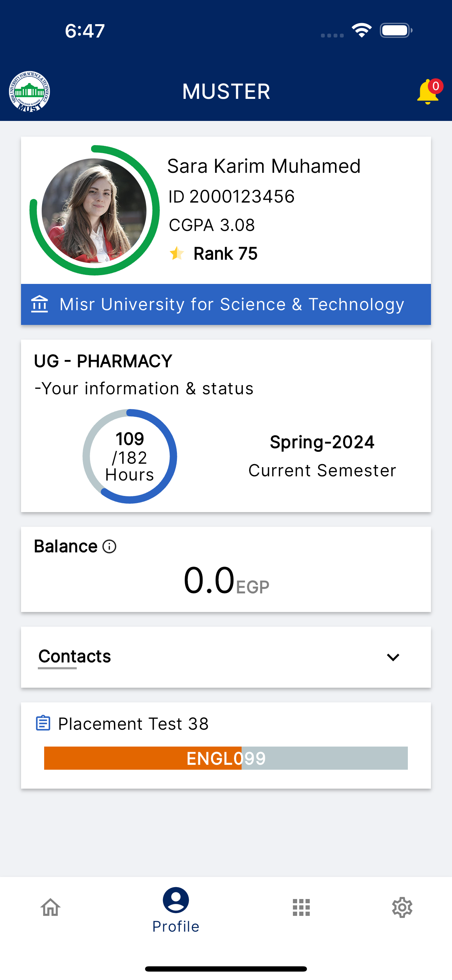Screen dimensions: 452x980
Task: Tap Sara's profile photo
Action: pos(94,210)
